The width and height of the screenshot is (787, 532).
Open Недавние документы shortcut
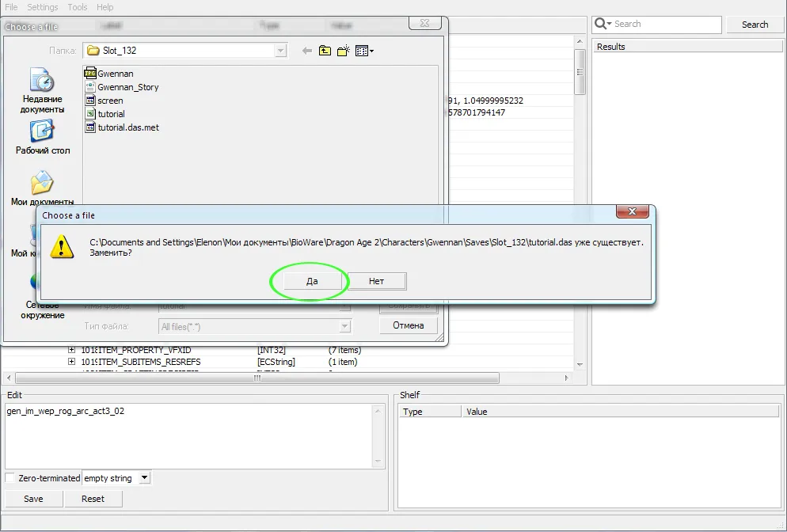[42, 91]
